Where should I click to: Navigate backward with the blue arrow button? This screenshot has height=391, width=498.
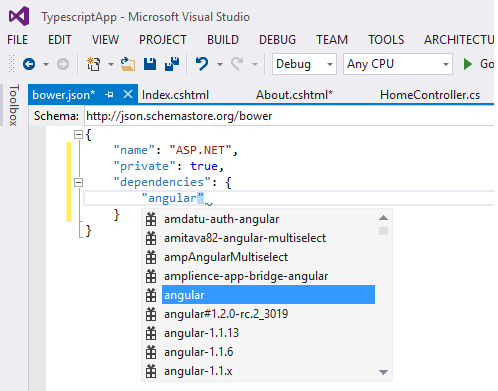[29, 64]
